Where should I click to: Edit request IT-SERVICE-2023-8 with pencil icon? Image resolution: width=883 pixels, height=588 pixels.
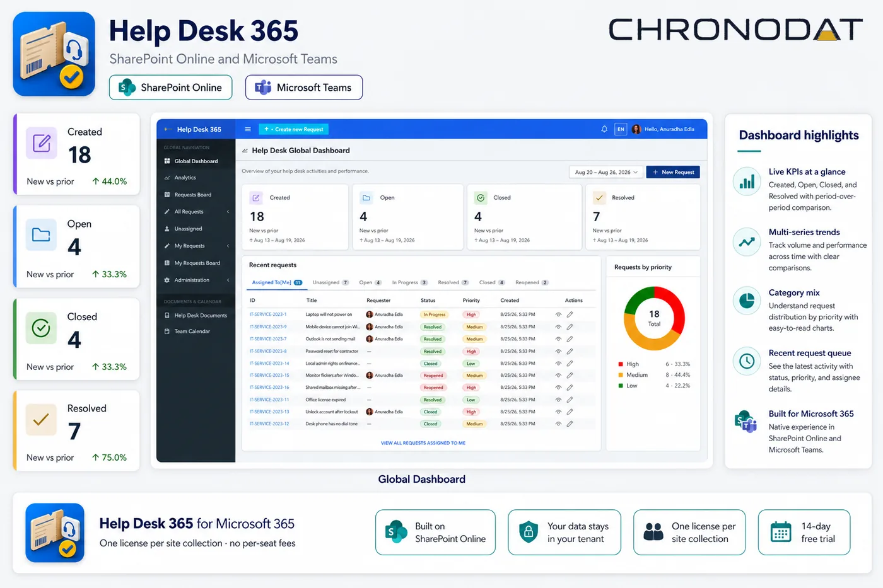click(570, 351)
